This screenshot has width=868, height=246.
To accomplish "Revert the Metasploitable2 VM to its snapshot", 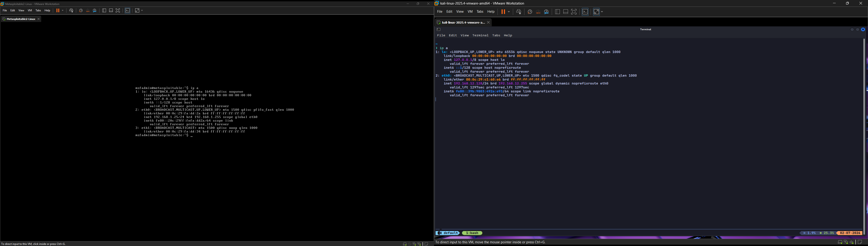I will click(x=88, y=10).
